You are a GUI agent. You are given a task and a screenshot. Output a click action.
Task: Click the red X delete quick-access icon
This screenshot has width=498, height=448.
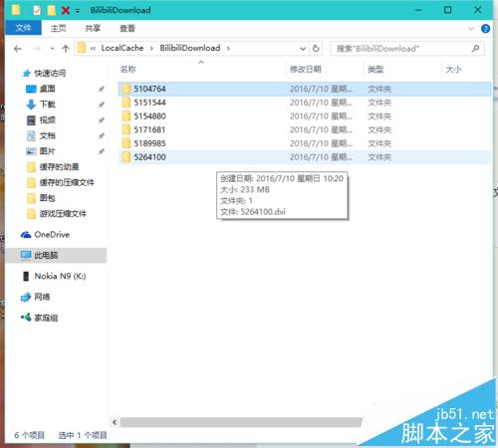66,10
